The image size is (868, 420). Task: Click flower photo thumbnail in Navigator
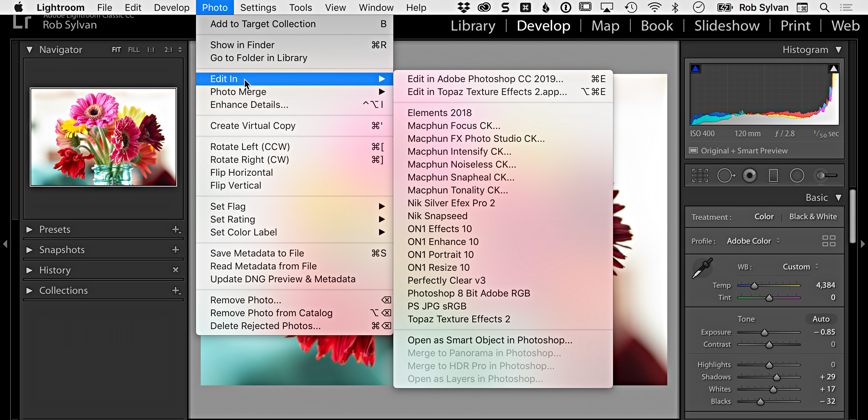(x=105, y=137)
